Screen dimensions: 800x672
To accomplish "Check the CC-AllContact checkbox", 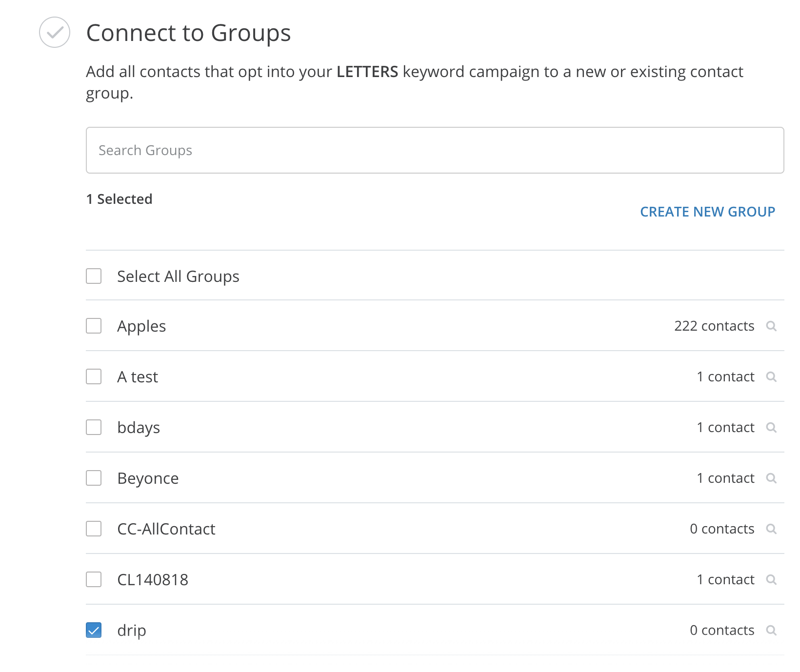I will [x=94, y=529].
